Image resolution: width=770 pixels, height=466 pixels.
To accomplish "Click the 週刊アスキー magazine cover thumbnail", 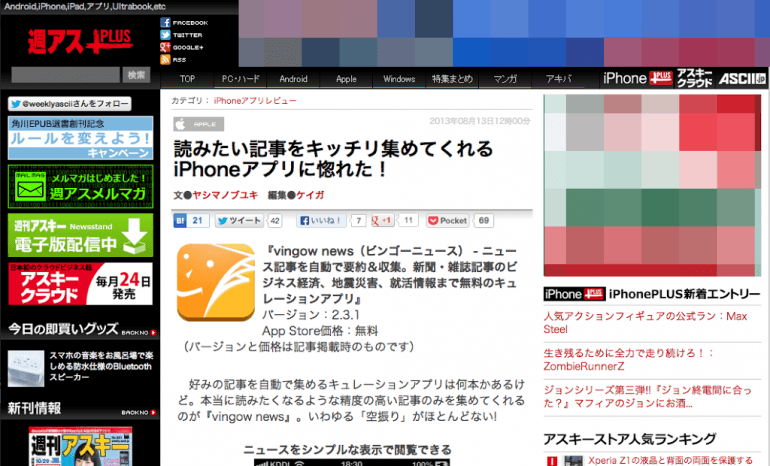I will pyautogui.click(x=81, y=446).
